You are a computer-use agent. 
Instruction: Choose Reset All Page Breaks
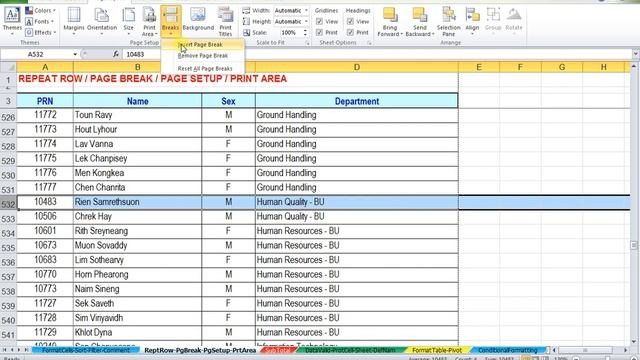tap(205, 68)
